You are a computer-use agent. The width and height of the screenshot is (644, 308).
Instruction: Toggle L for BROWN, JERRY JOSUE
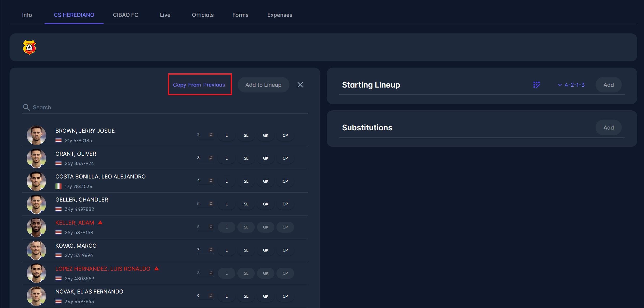[x=226, y=135]
